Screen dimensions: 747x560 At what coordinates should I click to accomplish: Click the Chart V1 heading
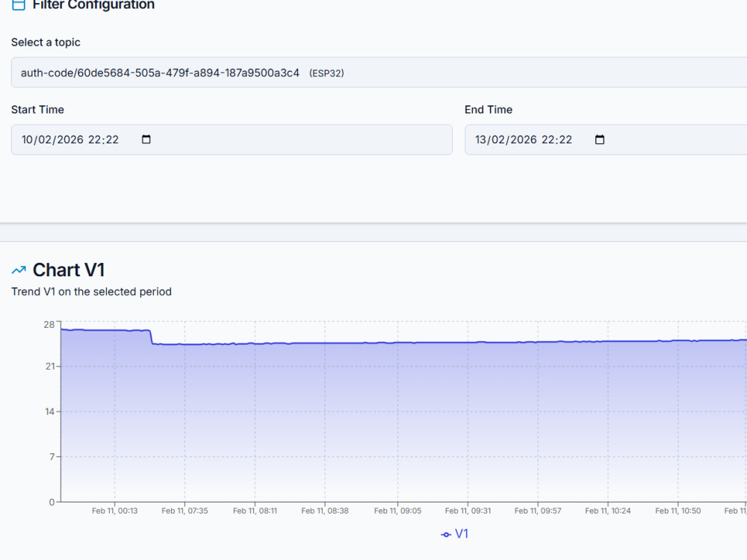(x=69, y=270)
